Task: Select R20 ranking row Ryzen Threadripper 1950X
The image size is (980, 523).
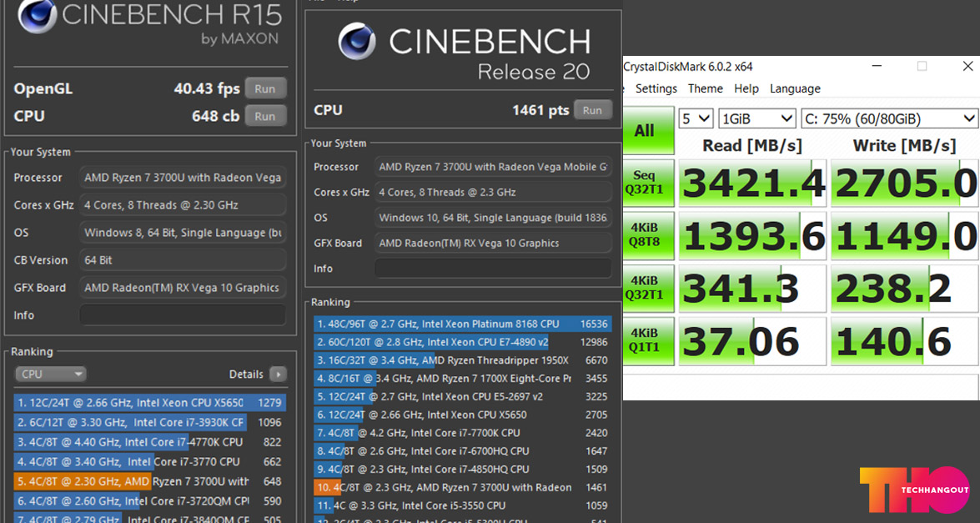Action: point(463,360)
